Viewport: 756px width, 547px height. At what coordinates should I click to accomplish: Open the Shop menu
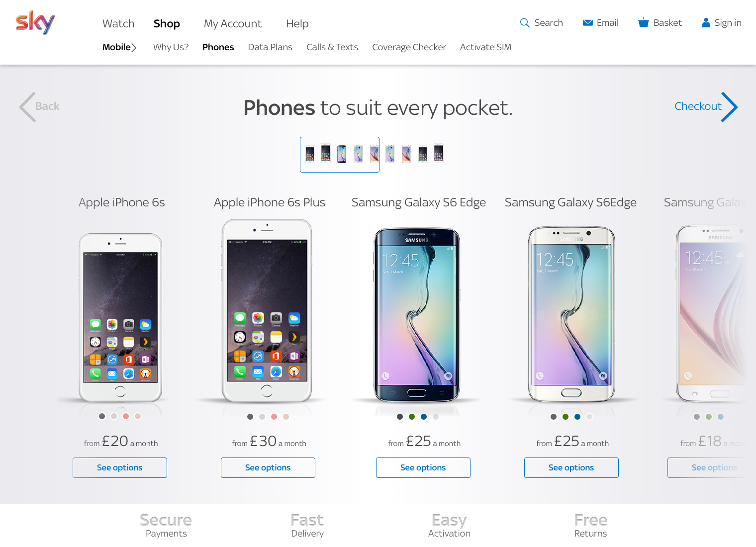(x=167, y=23)
